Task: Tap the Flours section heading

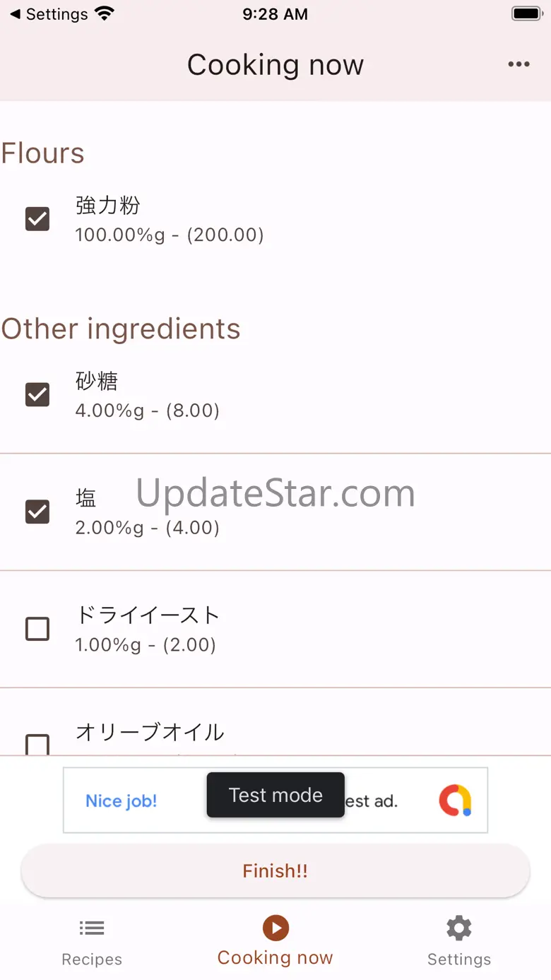Action: 43,153
